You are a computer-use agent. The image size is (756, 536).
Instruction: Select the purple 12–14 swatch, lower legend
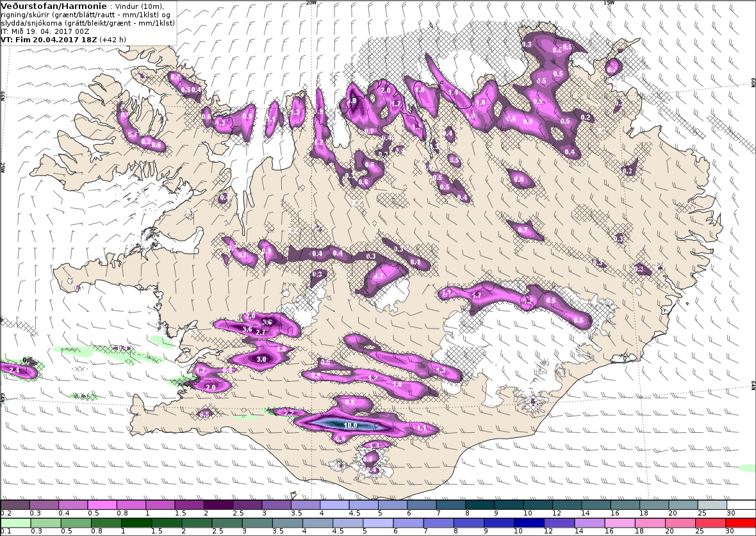[x=559, y=523]
